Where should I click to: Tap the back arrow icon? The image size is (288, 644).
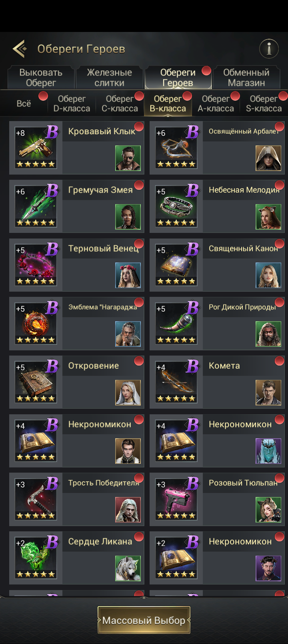[20, 49]
